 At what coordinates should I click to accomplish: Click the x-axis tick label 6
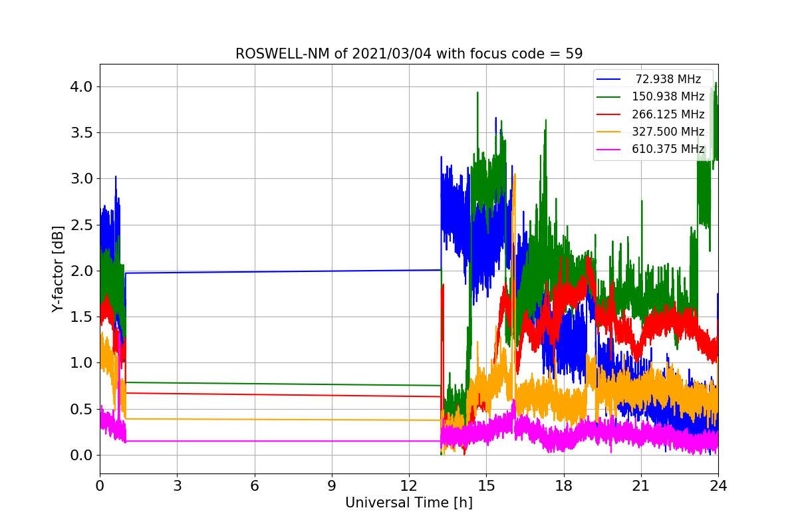[255, 485]
